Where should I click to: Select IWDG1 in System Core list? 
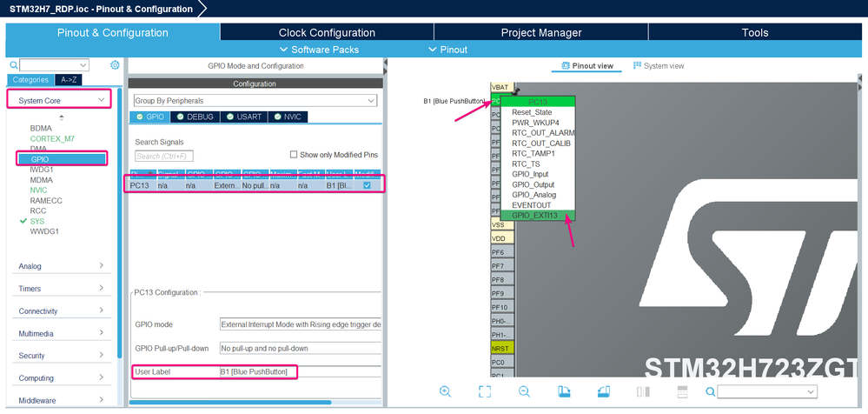pos(42,170)
